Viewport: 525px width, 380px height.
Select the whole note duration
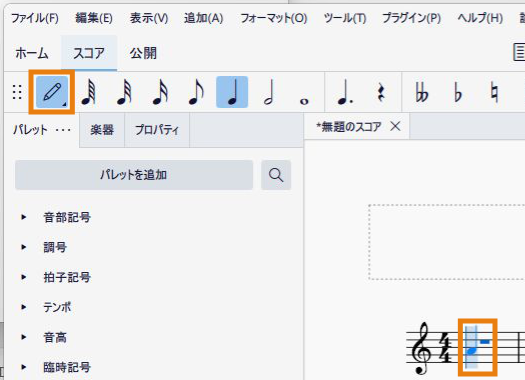point(304,101)
